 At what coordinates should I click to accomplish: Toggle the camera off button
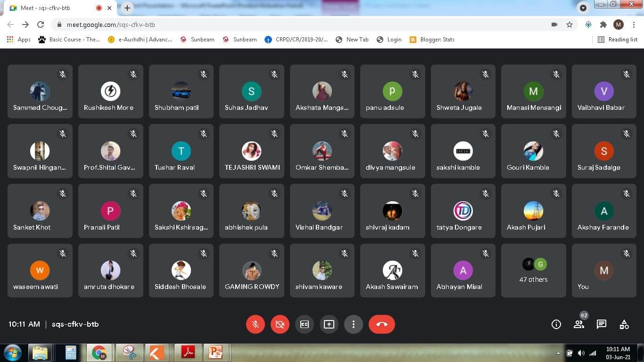pos(280,324)
